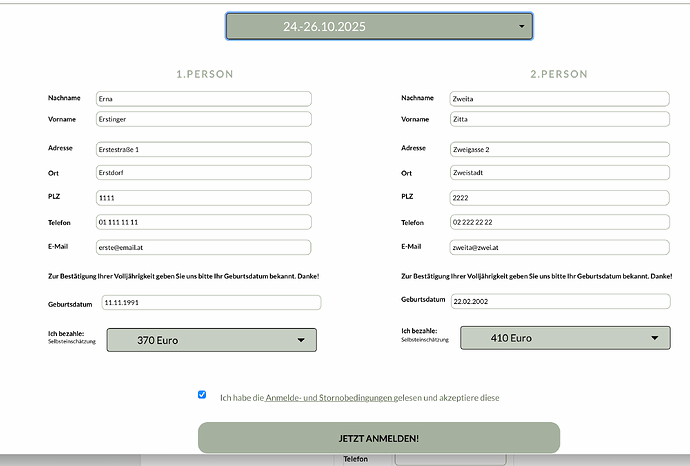Select the Erstestraße 1 address field

point(203,150)
